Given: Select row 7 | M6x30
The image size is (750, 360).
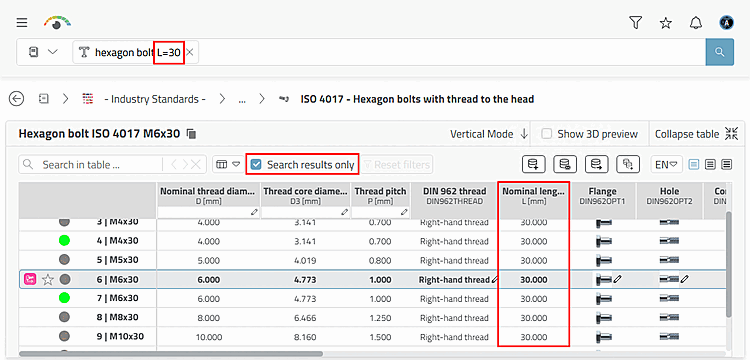Looking at the screenshot, I should coord(117,298).
